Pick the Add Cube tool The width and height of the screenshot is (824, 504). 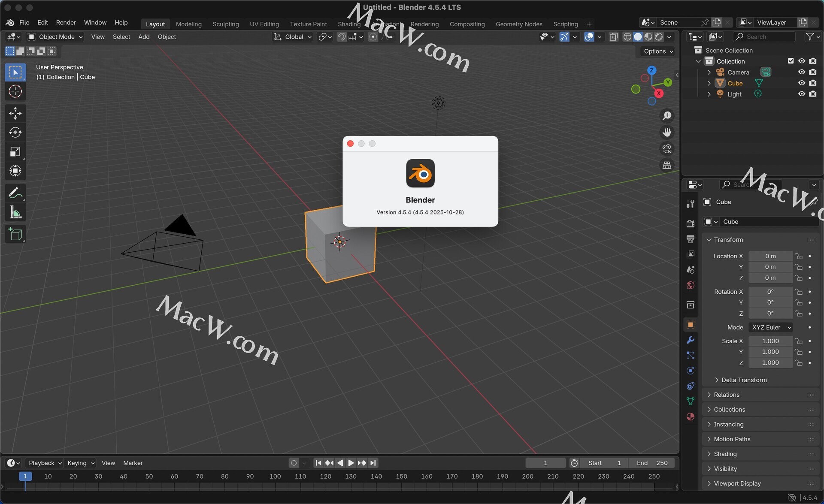tap(15, 234)
